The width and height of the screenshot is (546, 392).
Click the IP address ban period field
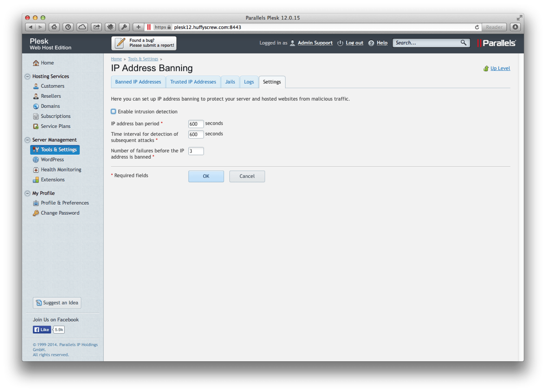tap(196, 124)
